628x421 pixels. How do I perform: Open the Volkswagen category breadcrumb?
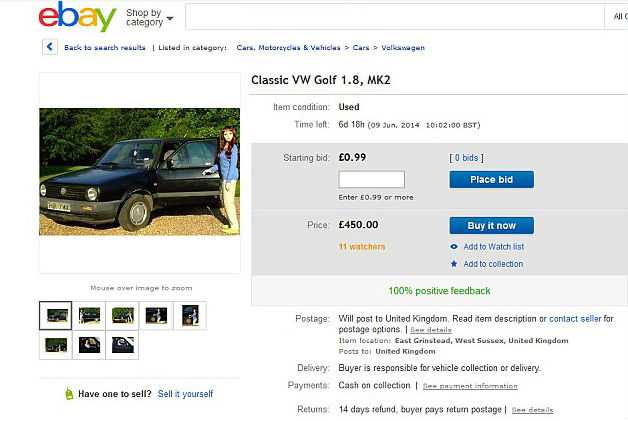coord(403,48)
